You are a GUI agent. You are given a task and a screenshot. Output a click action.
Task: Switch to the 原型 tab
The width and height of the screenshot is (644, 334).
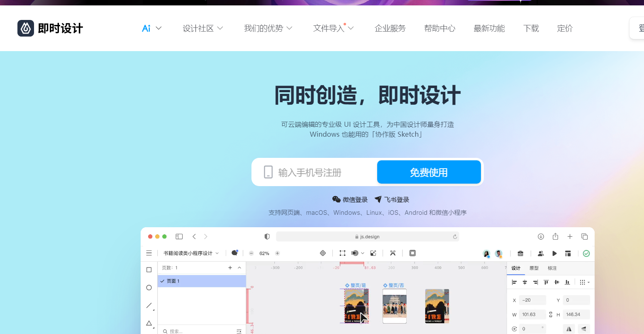(x=534, y=268)
